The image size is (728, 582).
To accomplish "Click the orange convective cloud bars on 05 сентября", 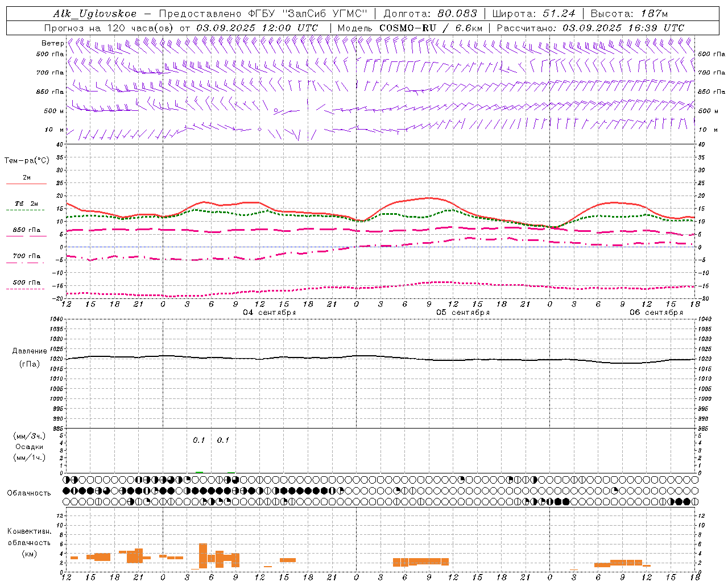I will point(421,562).
